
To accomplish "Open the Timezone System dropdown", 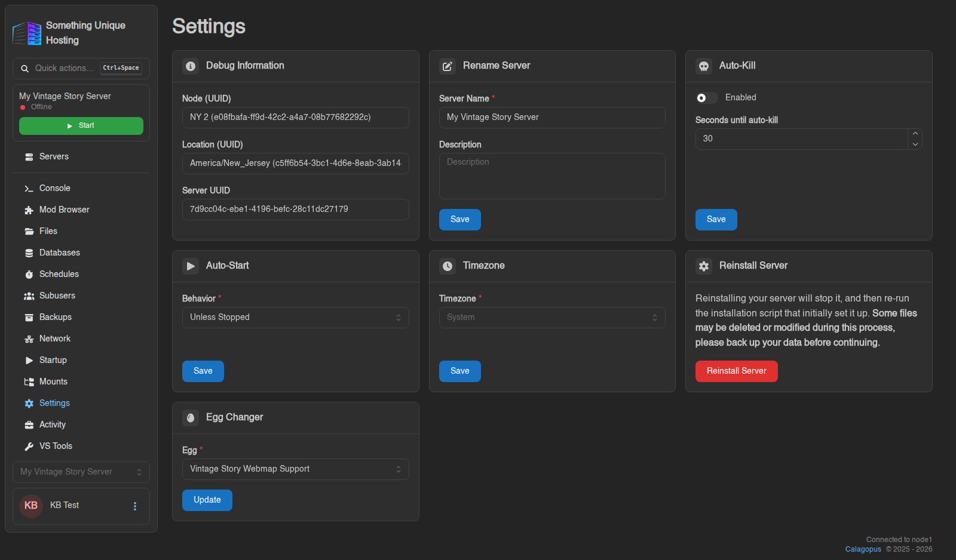I will pos(552,318).
